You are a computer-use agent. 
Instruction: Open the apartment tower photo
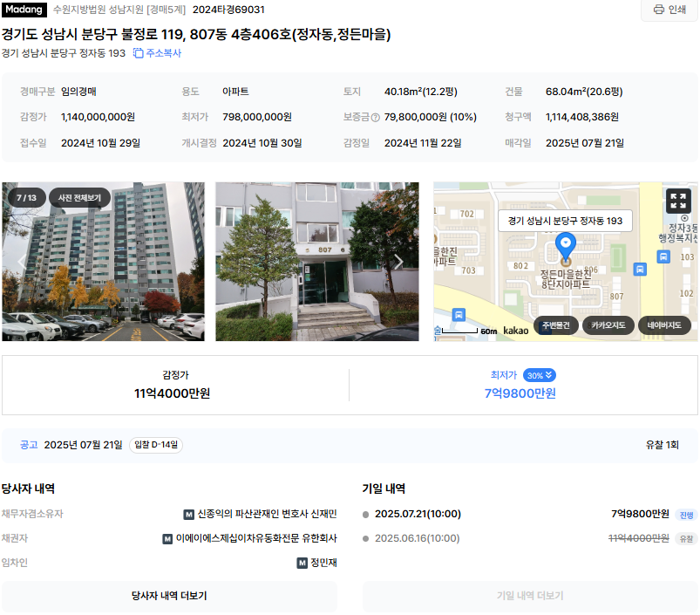coord(103,262)
